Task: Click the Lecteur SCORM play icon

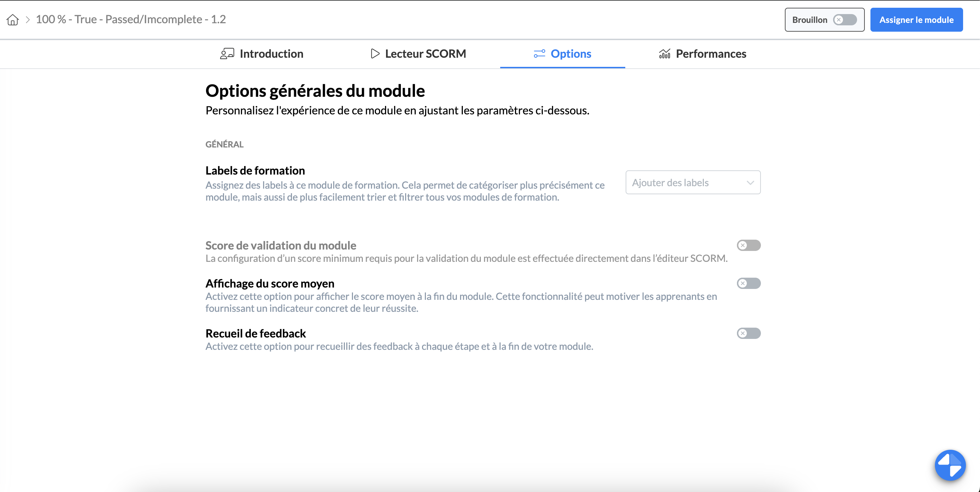Action: coord(375,53)
